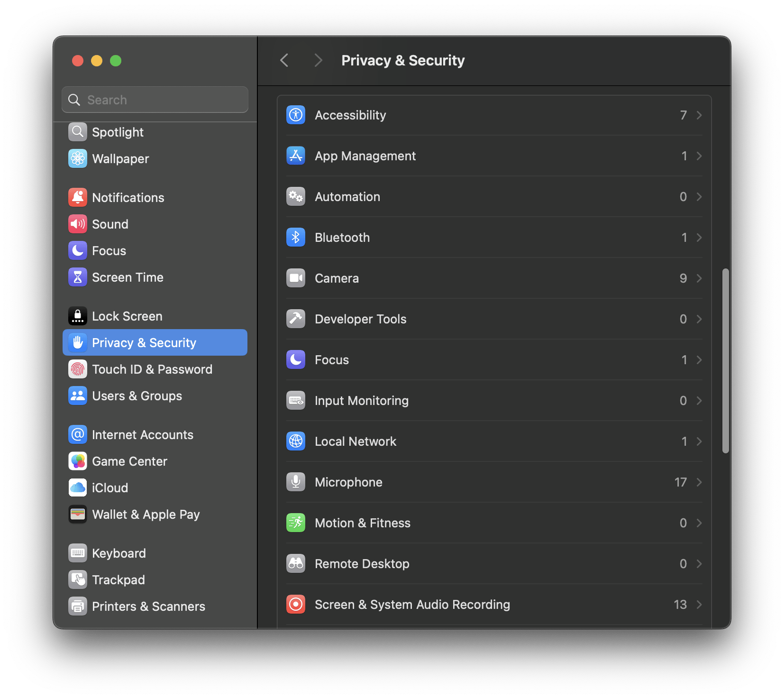Click the Microphone count 17

click(681, 482)
